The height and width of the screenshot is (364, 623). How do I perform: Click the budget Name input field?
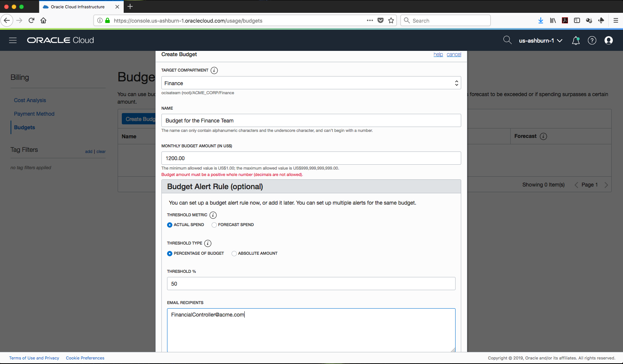point(311,121)
